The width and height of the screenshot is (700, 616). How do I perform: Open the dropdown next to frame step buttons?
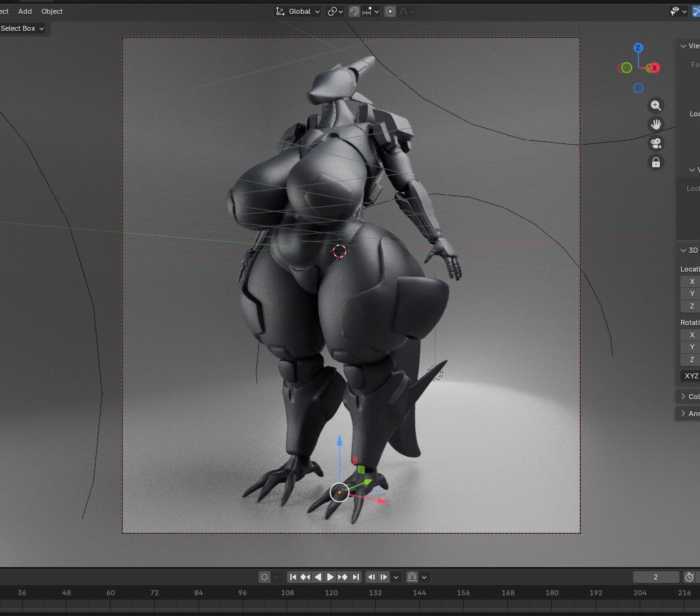pyautogui.click(x=396, y=577)
